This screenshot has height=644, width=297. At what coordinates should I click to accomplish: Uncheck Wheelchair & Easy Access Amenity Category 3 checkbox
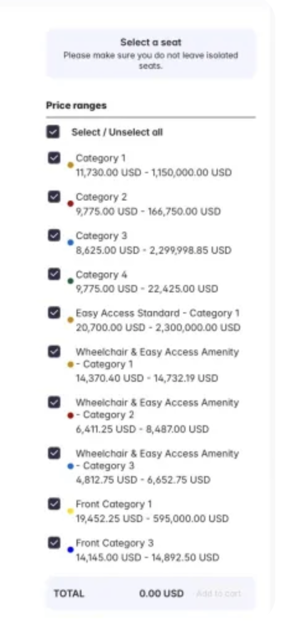click(54, 453)
